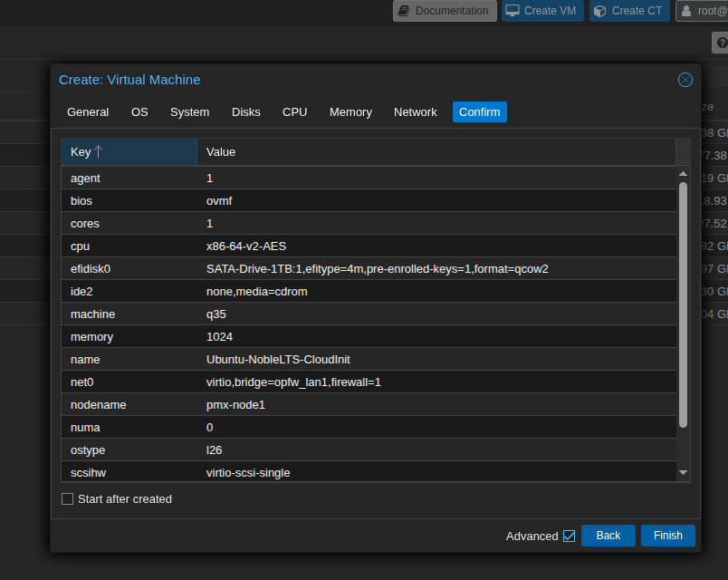728x580 pixels.
Task: Toggle the Advanced checkbox
Action: click(x=570, y=536)
